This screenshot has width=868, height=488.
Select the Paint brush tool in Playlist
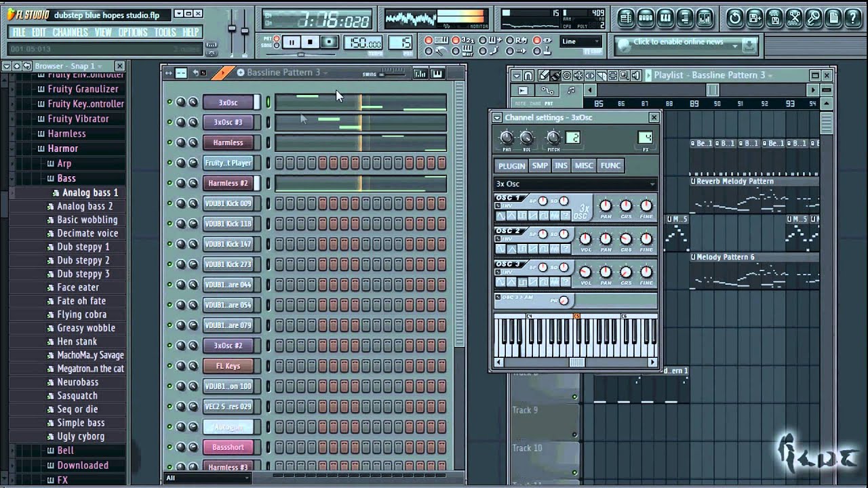pyautogui.click(x=555, y=75)
